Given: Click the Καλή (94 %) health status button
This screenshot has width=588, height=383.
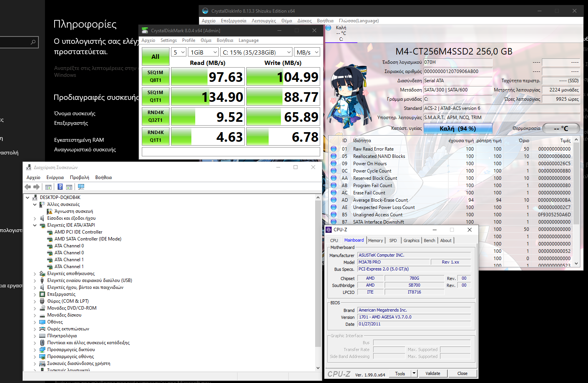Looking at the screenshot, I should click(458, 128).
